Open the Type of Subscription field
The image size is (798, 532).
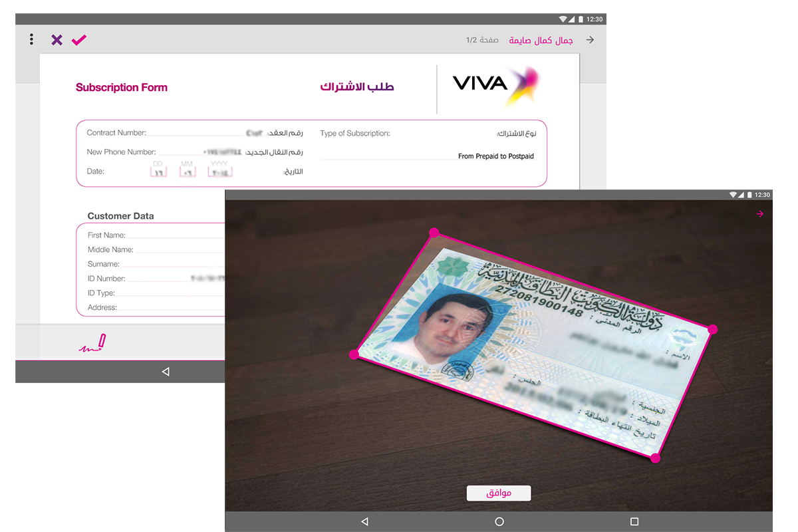[429, 156]
